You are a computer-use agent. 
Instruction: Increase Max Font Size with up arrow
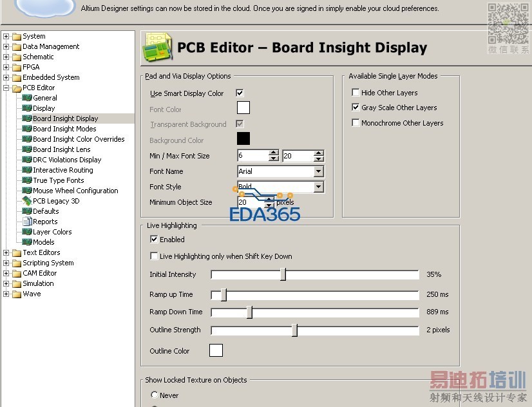[x=318, y=153]
